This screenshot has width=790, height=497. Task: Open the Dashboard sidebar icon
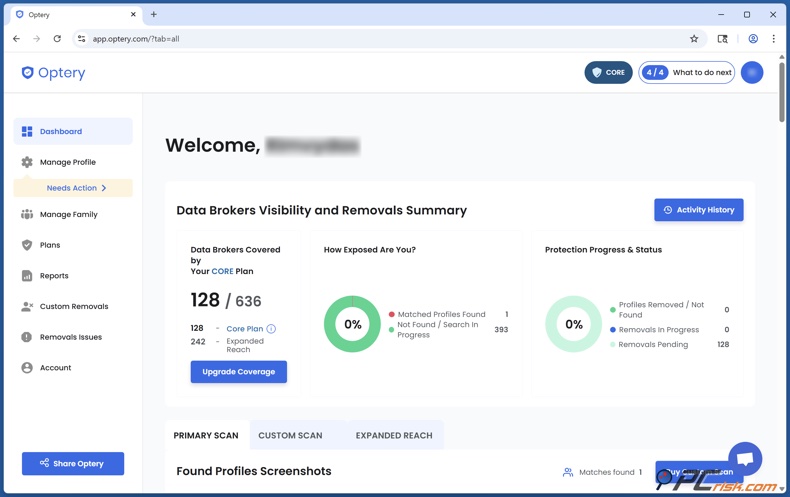[27, 131]
